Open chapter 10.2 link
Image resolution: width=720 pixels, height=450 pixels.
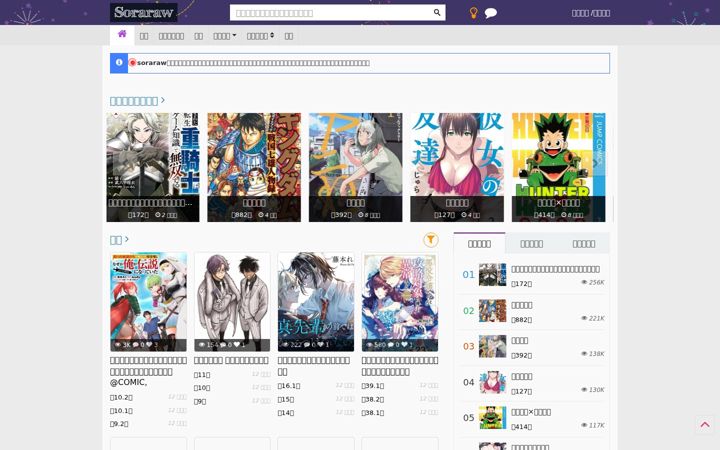tap(121, 397)
